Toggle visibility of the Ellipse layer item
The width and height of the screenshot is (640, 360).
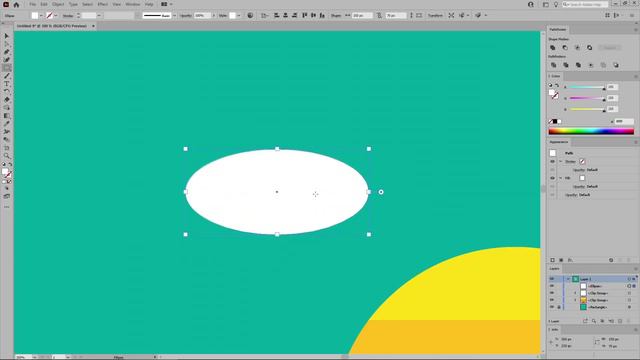[x=552, y=286]
